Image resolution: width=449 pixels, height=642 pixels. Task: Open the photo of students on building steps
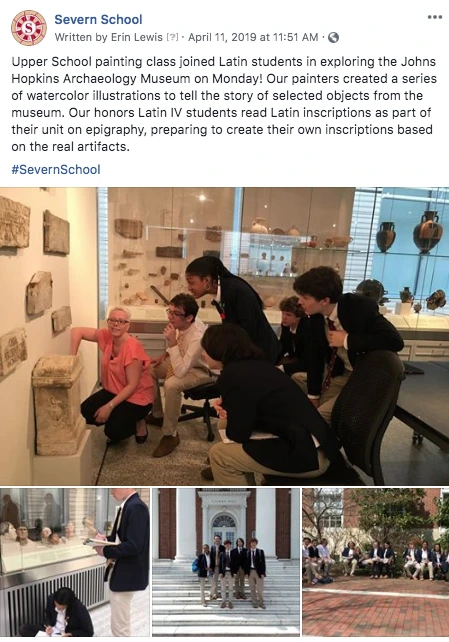click(x=226, y=562)
